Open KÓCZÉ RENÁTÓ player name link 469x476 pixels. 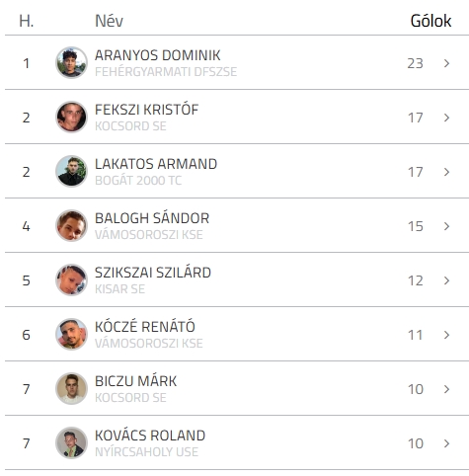tap(145, 327)
